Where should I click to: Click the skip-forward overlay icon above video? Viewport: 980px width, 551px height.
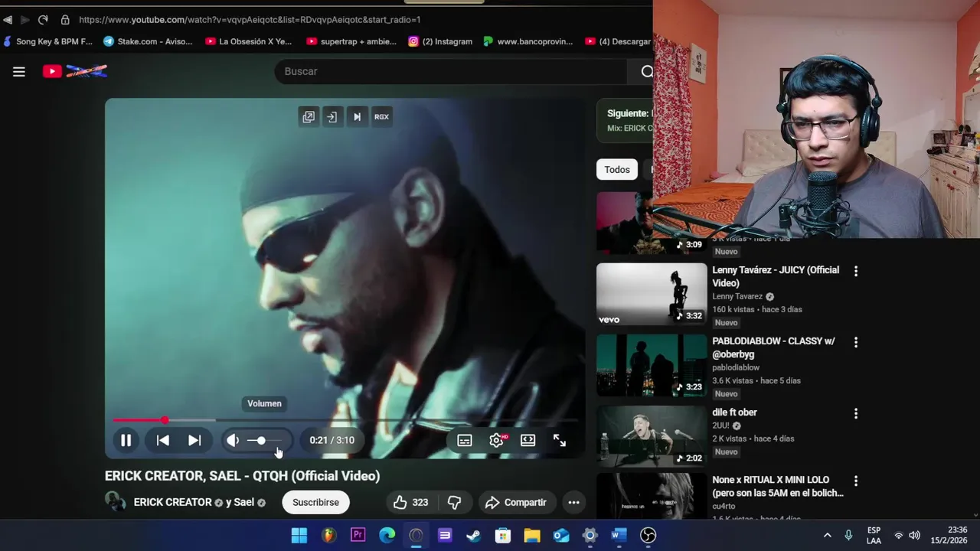[x=357, y=117]
